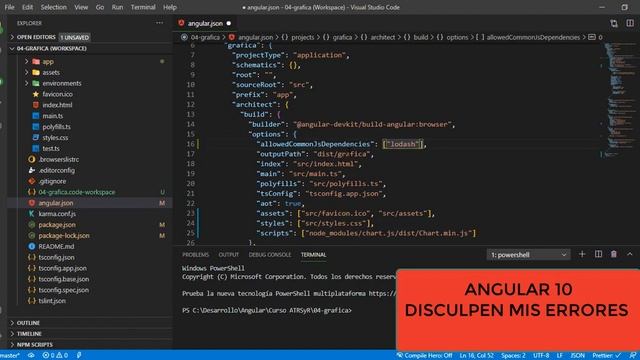Click the warnings count in status bar
This screenshot has height=360, width=640.
(62, 356)
